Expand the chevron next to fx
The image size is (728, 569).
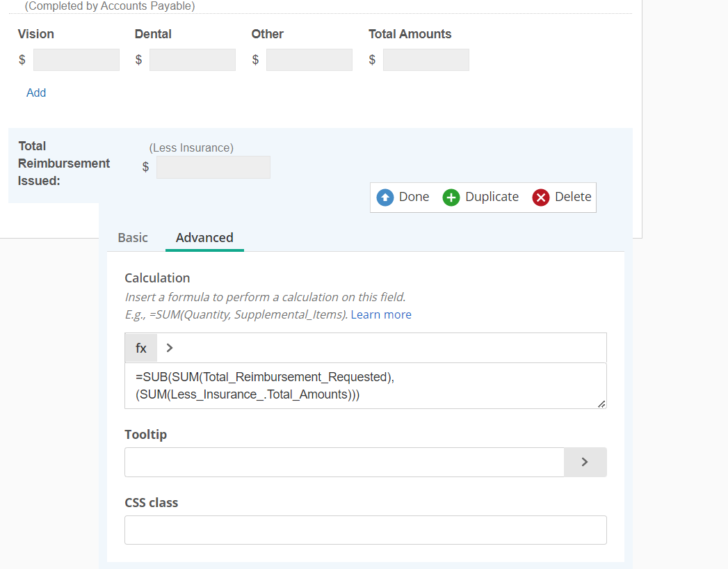(x=170, y=348)
